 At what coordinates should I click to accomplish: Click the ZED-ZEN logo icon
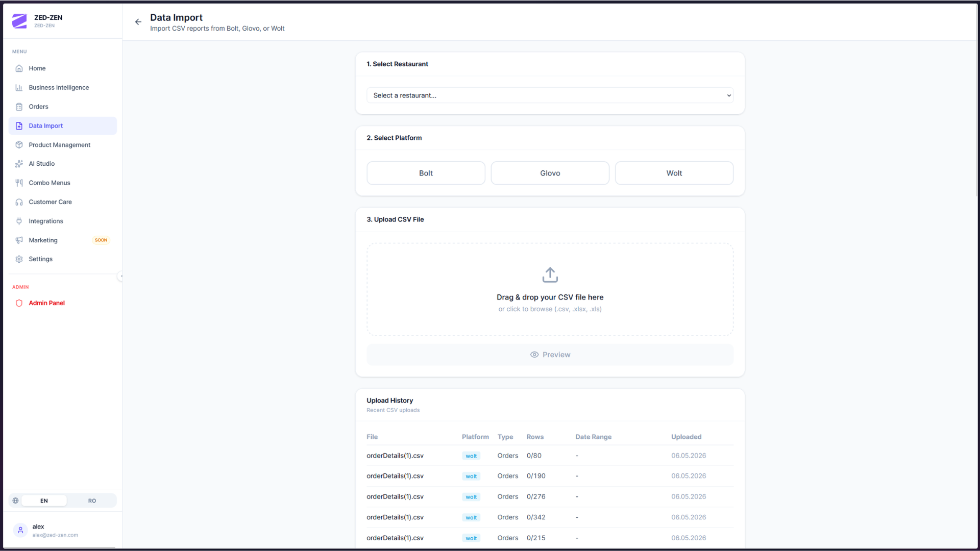click(x=19, y=21)
